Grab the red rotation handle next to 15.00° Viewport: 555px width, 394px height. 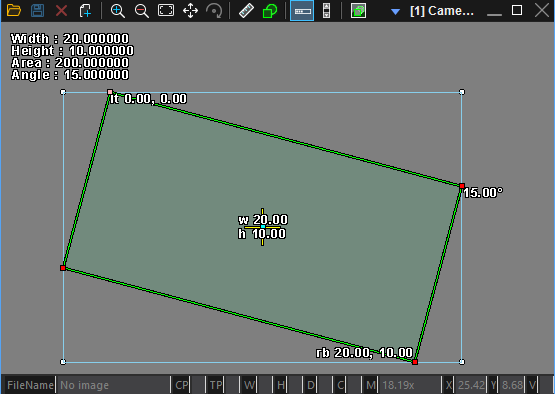(462, 186)
